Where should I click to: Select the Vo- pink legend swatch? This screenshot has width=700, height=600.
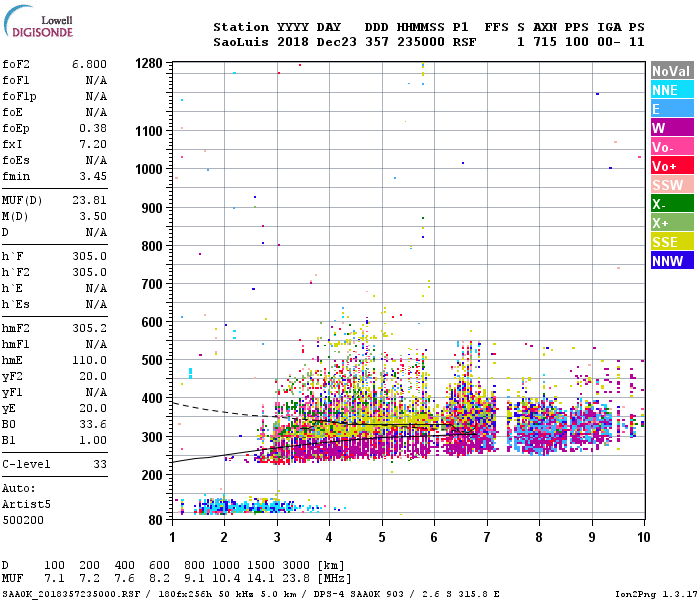[x=672, y=147]
